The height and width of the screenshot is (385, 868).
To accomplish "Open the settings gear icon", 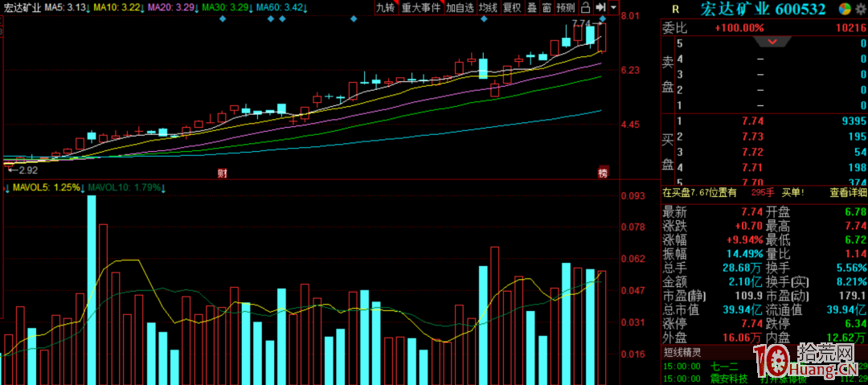I will coord(862,9).
